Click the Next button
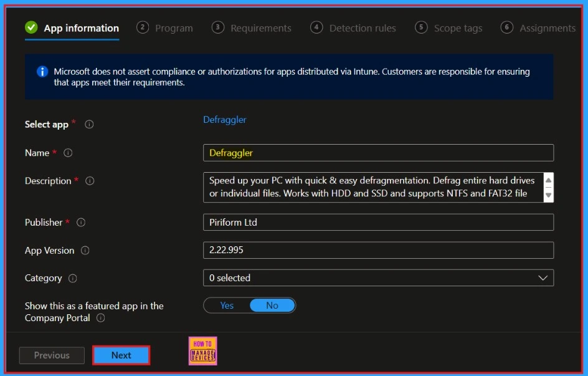The width and height of the screenshot is (588, 376). pos(121,355)
